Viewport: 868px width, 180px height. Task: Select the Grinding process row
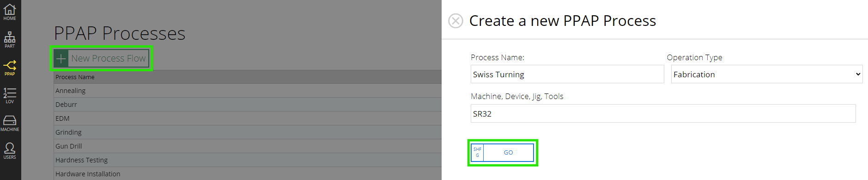pos(248,132)
